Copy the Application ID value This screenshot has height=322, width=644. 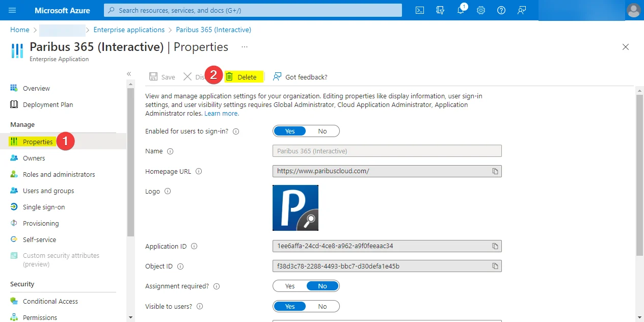click(x=495, y=246)
